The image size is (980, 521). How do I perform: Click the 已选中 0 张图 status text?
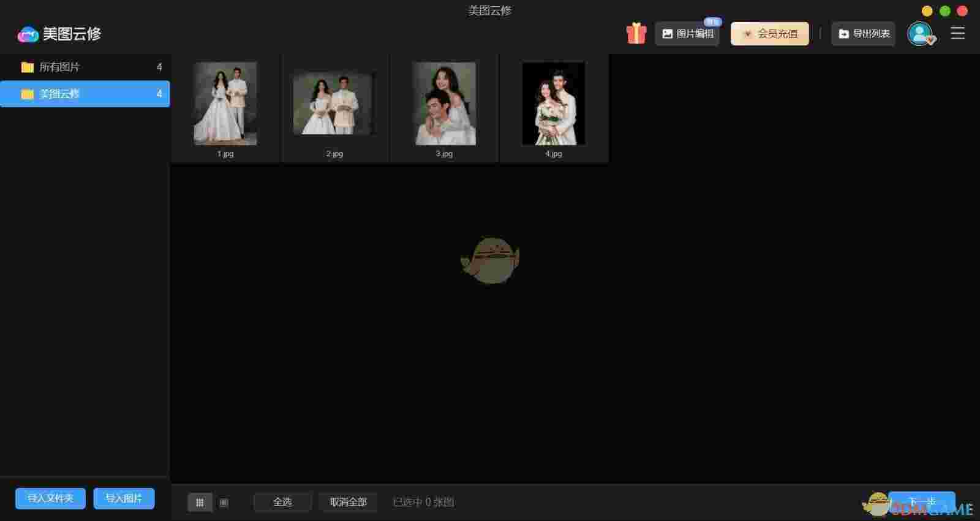(x=423, y=502)
